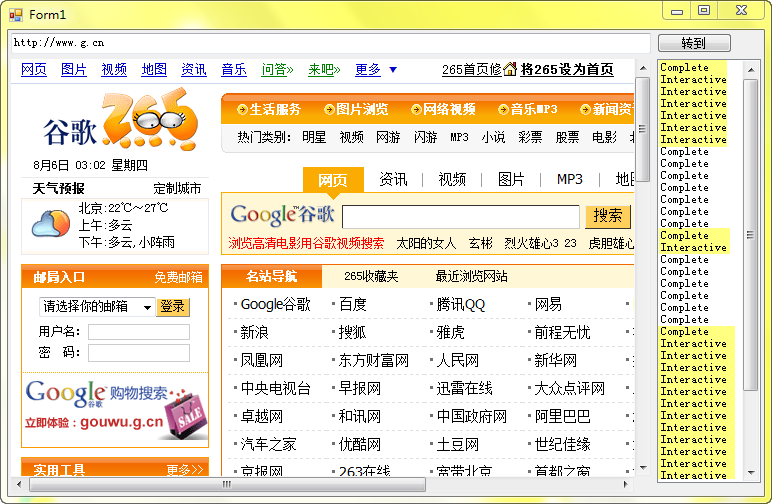Open the 音乐 link in top navigation
This screenshot has width=772, height=504.
pos(234,69)
